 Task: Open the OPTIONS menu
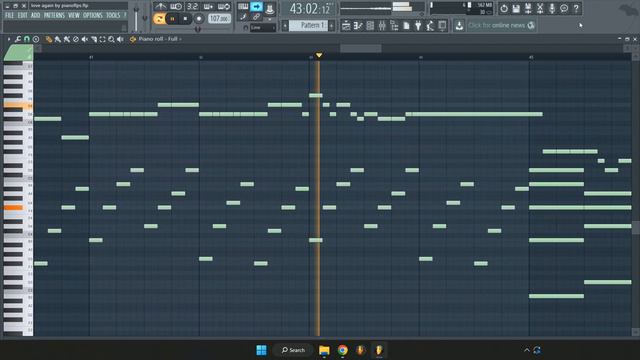click(x=93, y=16)
